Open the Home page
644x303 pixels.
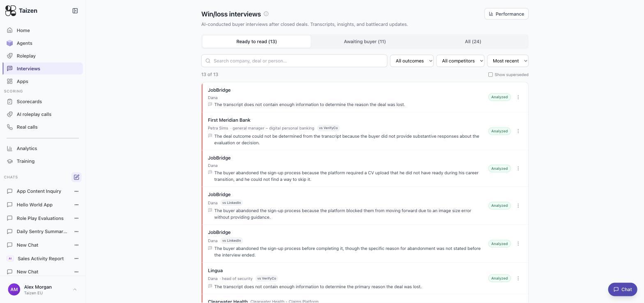point(43,30)
